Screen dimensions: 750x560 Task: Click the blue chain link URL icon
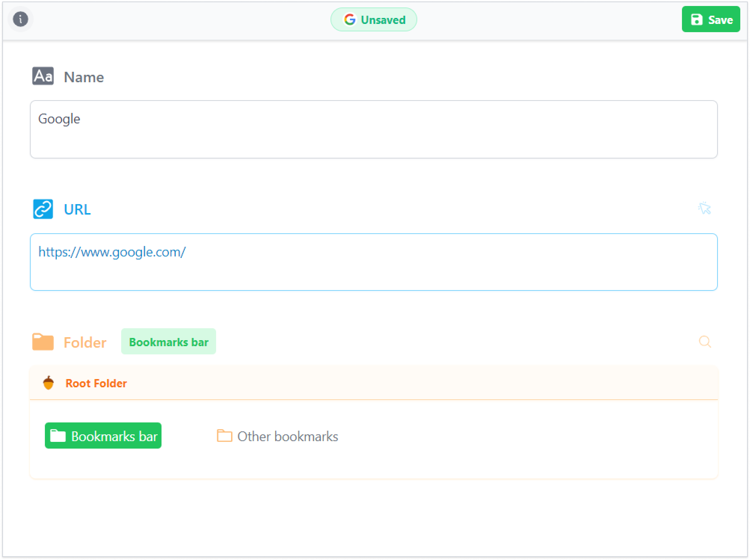(x=43, y=209)
